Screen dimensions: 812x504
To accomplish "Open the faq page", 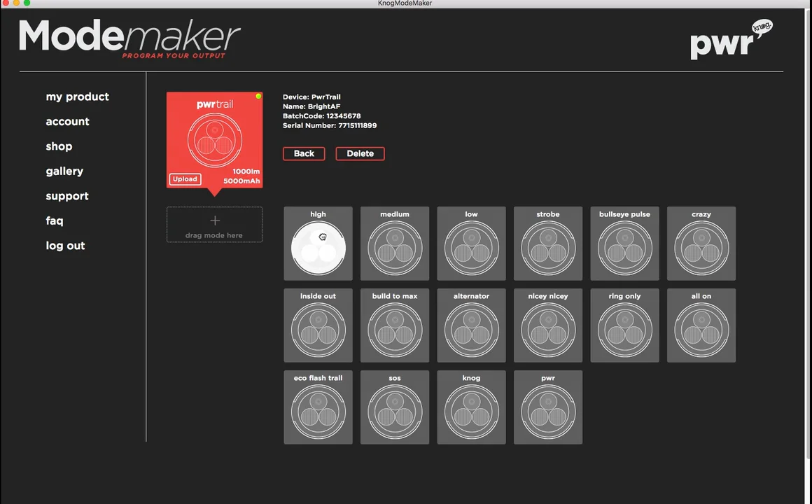I will (x=55, y=221).
